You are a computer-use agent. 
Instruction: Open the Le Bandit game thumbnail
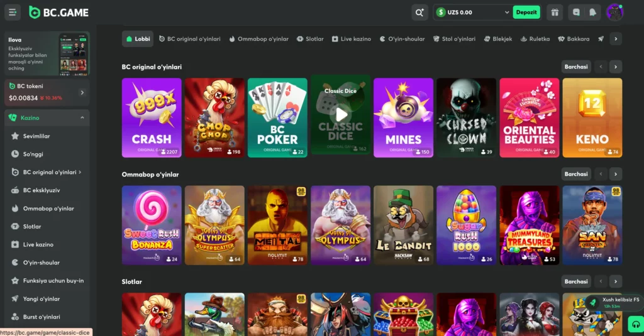pos(403,225)
